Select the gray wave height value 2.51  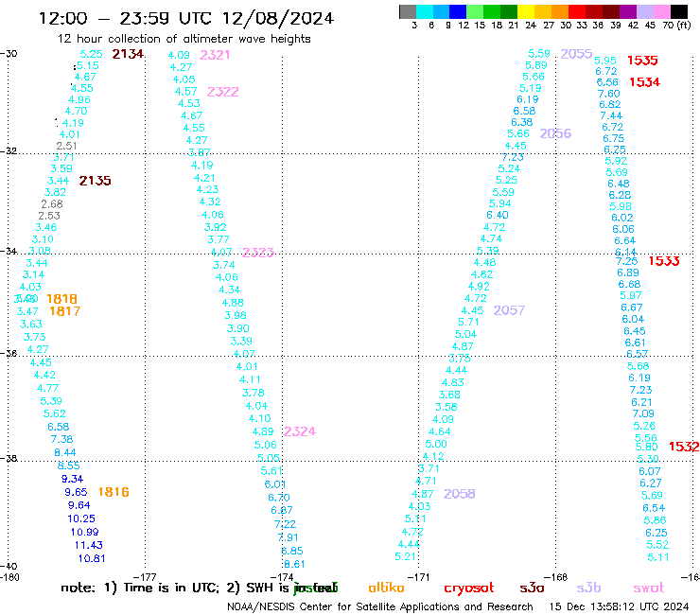tap(66, 146)
